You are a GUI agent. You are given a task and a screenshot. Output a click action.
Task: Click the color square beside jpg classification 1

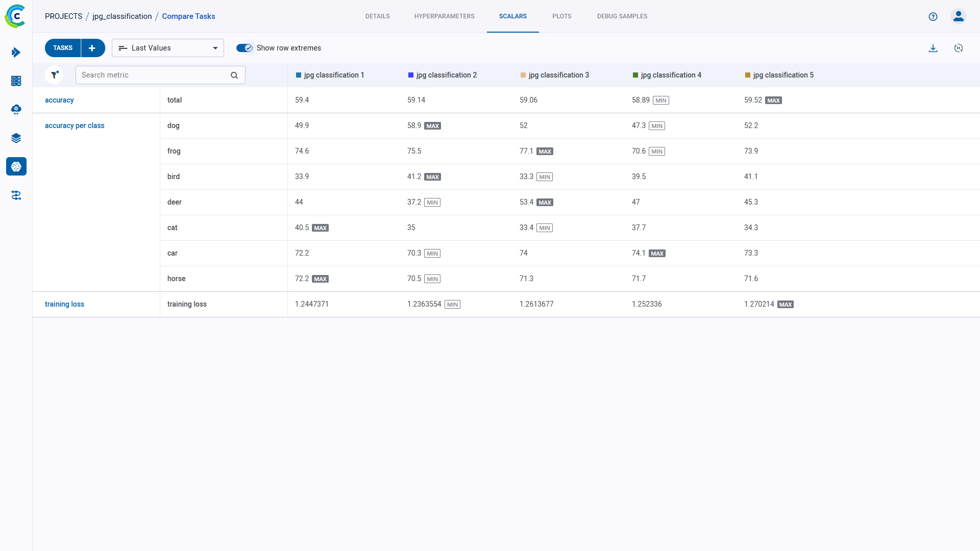[298, 74]
